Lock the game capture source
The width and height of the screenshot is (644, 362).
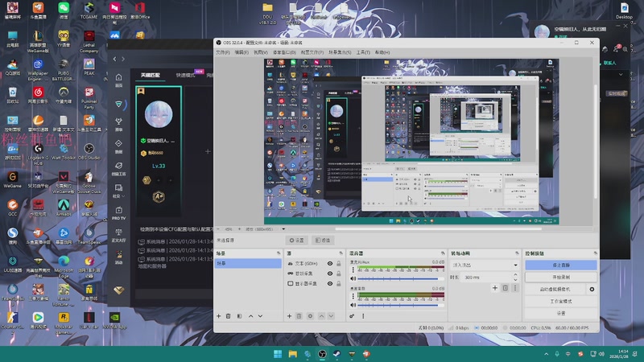point(339,274)
